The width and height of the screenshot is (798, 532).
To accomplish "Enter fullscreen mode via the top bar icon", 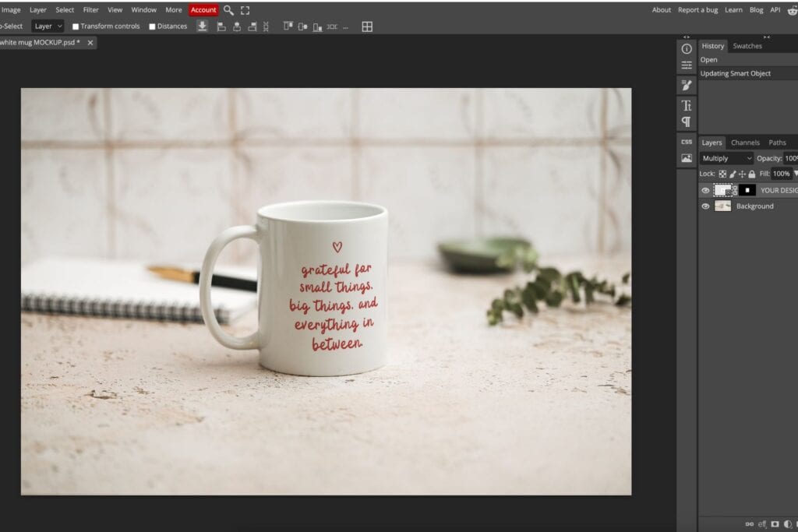I will [244, 9].
